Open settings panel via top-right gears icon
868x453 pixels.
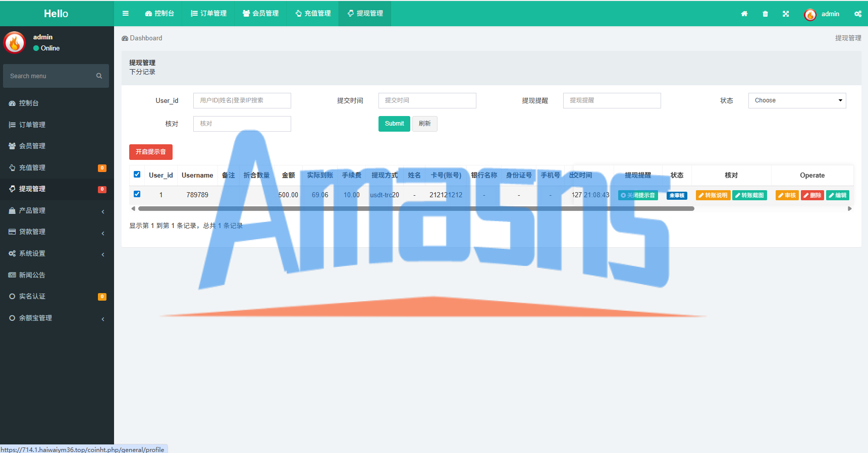pyautogui.click(x=858, y=14)
